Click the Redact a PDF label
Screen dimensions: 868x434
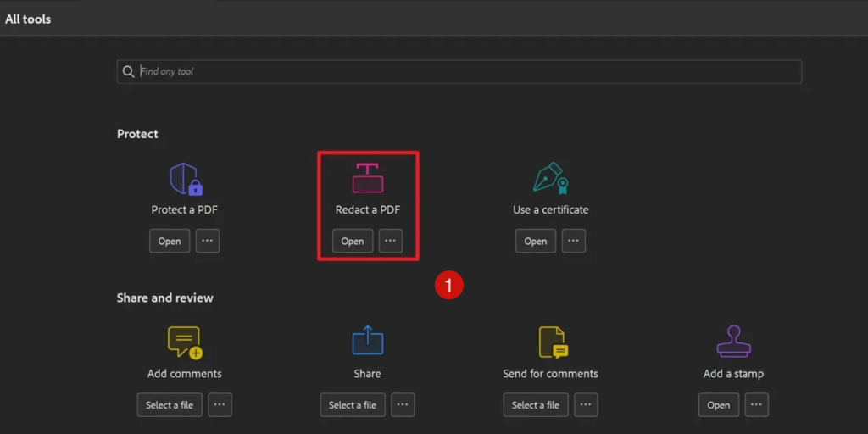[368, 210]
